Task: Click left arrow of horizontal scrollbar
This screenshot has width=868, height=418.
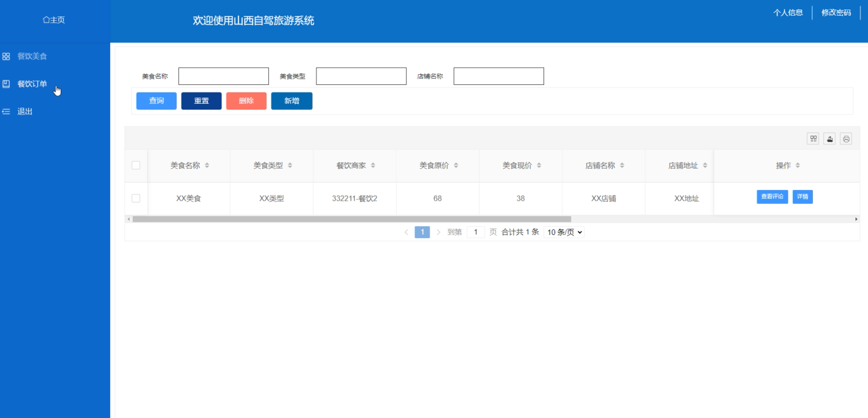Action: point(128,219)
